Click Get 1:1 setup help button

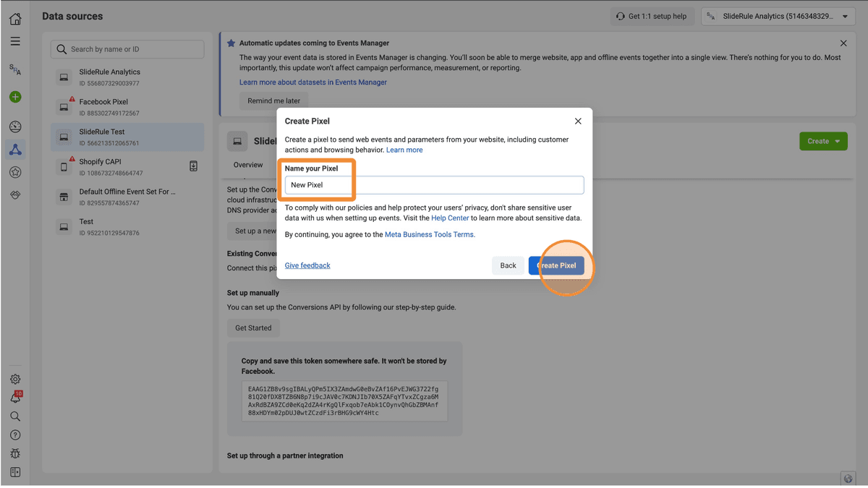click(x=652, y=16)
